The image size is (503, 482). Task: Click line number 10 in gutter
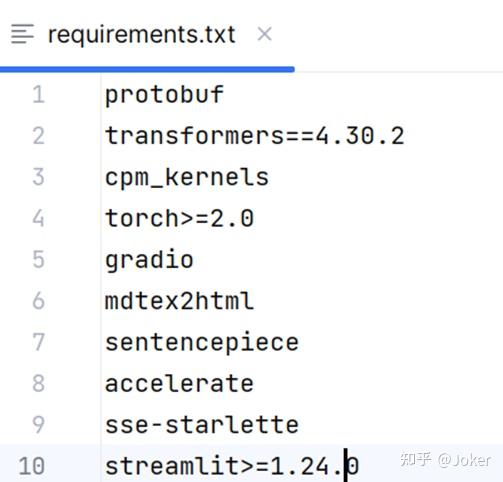(x=32, y=466)
